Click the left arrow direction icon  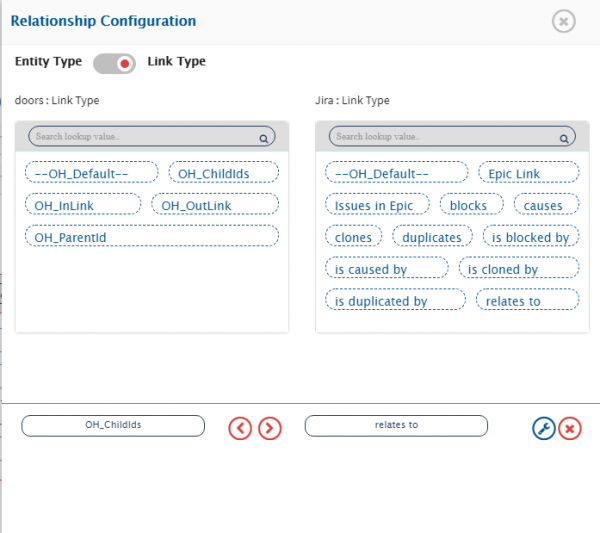tap(240, 428)
